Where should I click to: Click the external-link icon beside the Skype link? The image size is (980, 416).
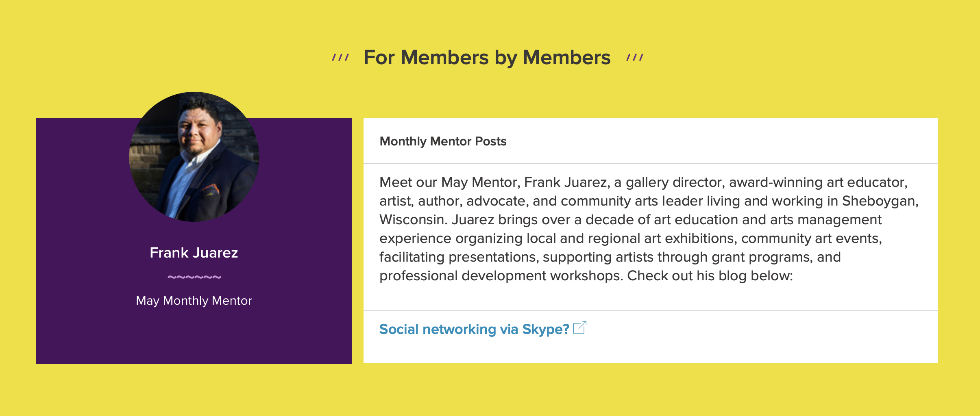click(x=579, y=327)
